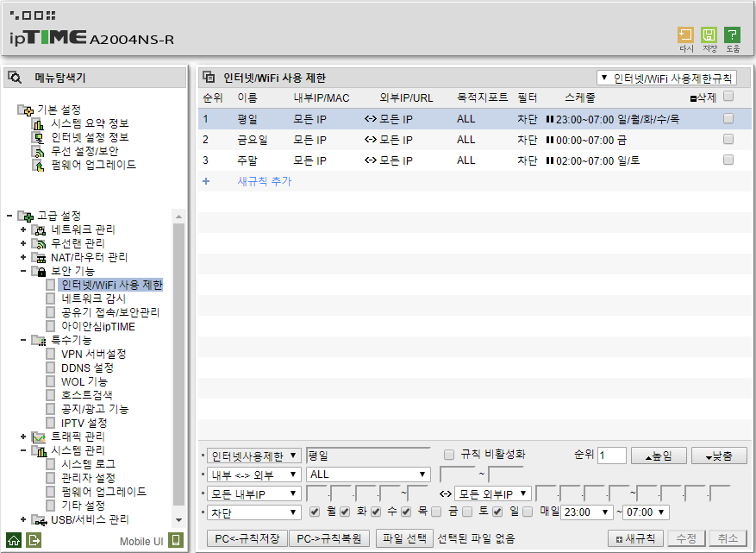
Task: Click the 높임 priority up button
Action: tap(659, 456)
